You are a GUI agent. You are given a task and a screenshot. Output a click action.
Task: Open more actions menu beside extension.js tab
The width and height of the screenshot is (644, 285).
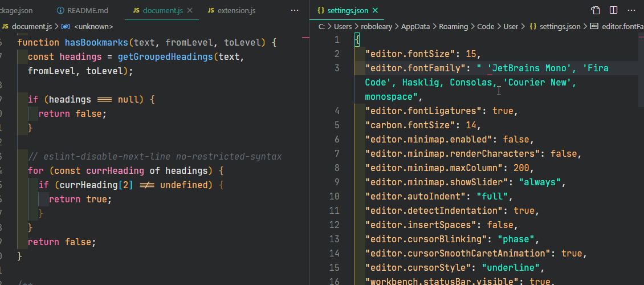click(x=295, y=10)
